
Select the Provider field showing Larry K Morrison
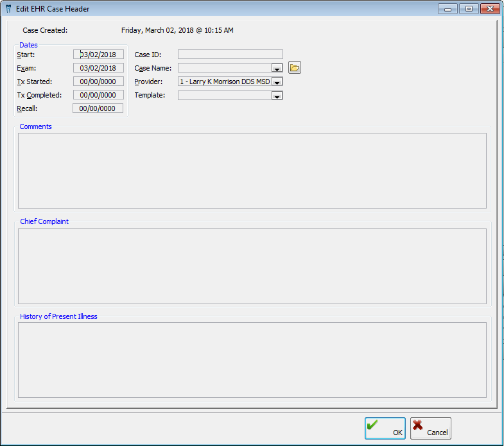click(x=225, y=81)
